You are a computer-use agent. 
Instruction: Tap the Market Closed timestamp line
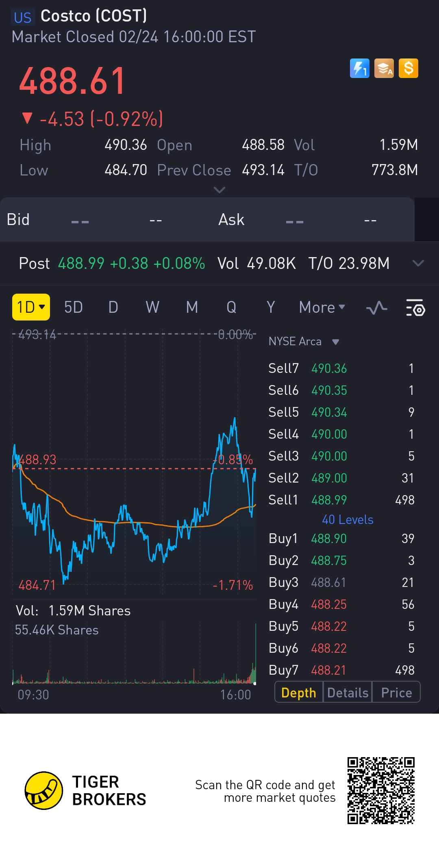tap(134, 37)
